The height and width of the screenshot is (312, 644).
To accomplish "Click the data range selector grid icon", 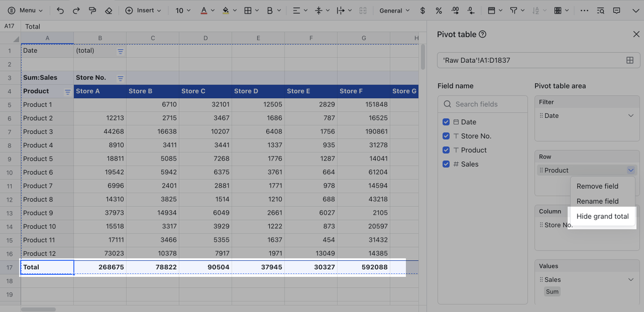I will [x=629, y=60].
